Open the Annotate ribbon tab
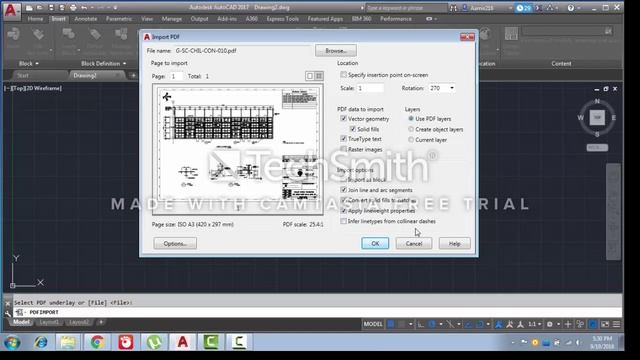The width and height of the screenshot is (640, 360). click(86, 19)
